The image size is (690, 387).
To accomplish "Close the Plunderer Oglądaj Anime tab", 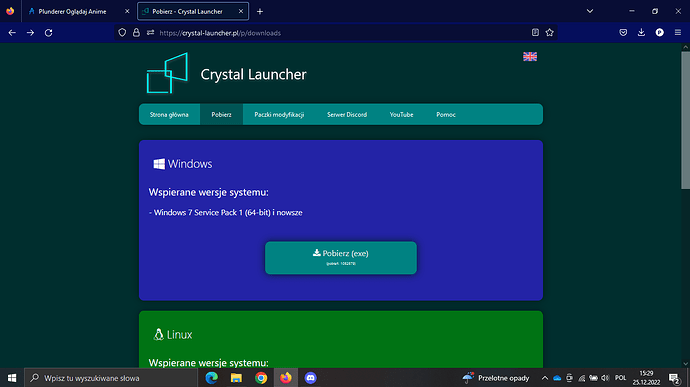I will click(127, 11).
